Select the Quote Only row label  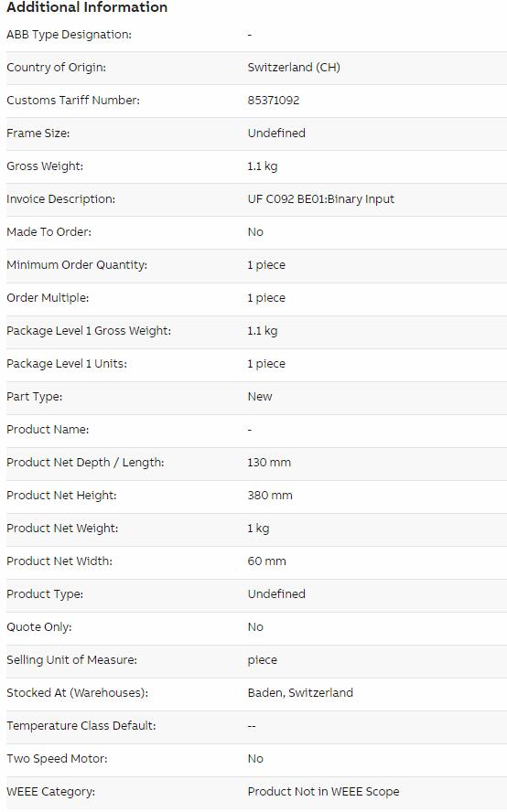click(x=38, y=627)
